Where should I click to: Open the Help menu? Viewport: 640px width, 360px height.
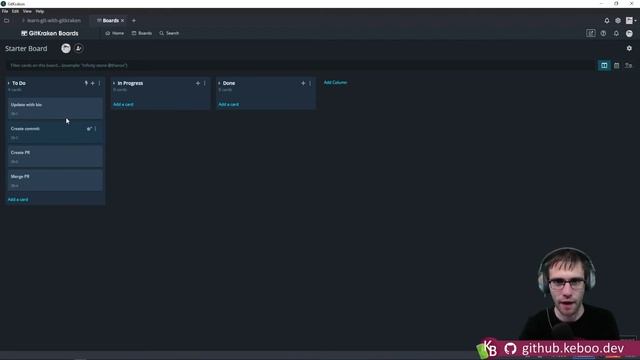pyautogui.click(x=40, y=11)
